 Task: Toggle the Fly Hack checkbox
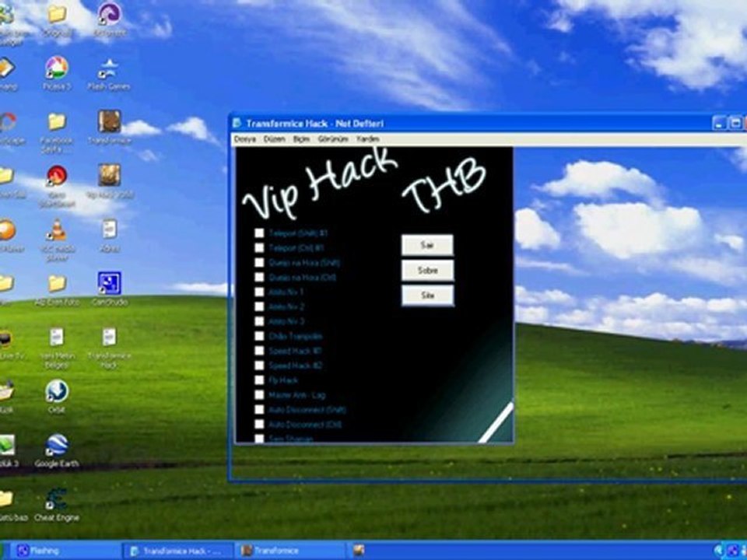point(259,380)
